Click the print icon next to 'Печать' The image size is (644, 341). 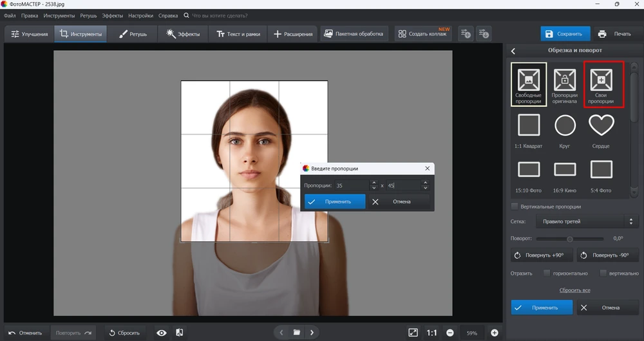602,33
